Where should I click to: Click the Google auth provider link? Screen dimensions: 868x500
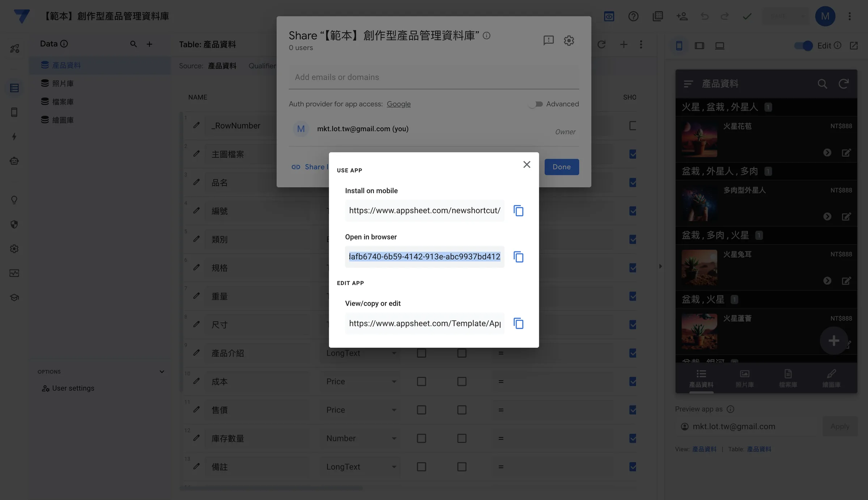point(399,104)
